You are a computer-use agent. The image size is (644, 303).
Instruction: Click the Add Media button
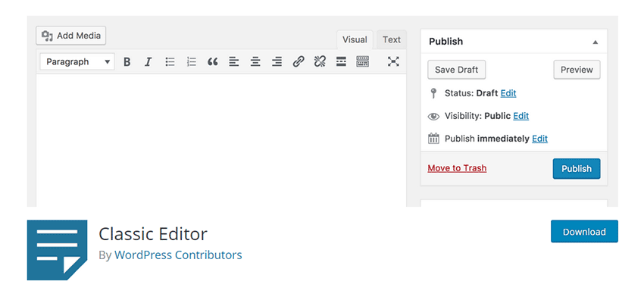coord(72,36)
